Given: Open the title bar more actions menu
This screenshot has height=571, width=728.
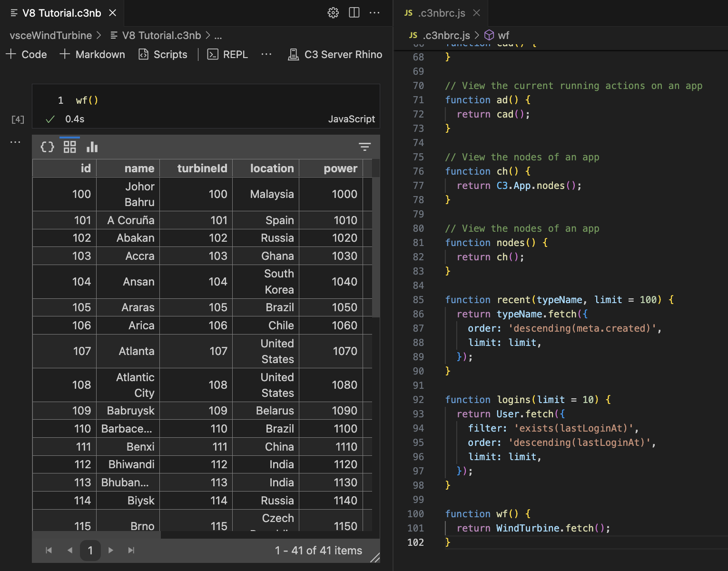Looking at the screenshot, I should click(374, 13).
